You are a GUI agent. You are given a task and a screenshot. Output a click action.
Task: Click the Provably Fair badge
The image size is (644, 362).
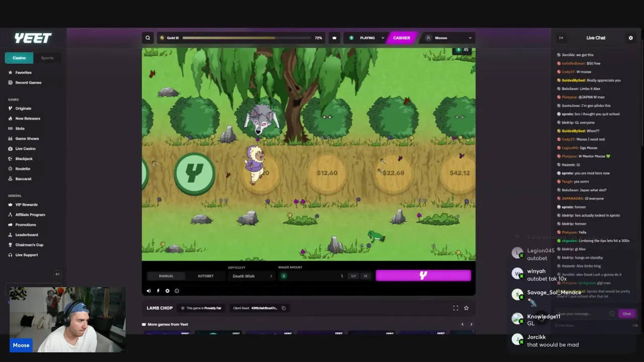[x=202, y=308]
